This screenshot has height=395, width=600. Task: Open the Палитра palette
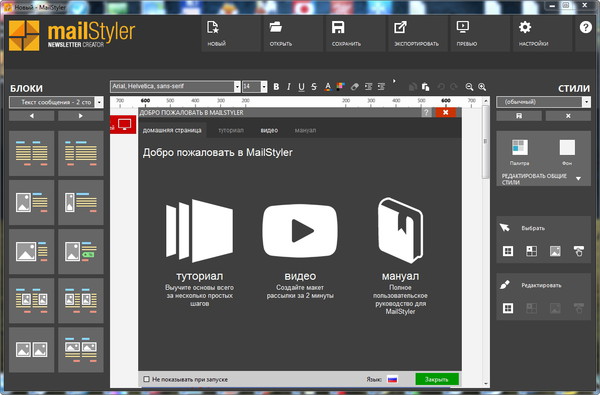click(x=520, y=152)
